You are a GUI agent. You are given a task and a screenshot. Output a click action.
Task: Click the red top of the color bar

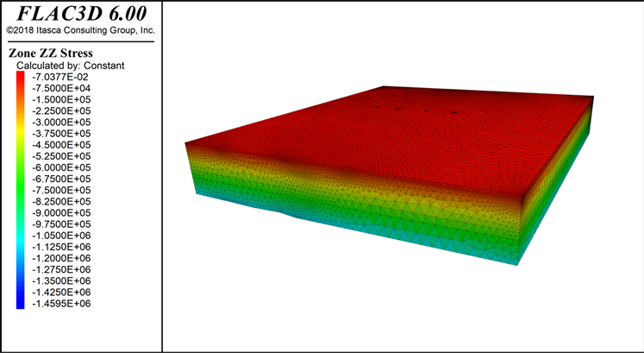tap(21, 76)
